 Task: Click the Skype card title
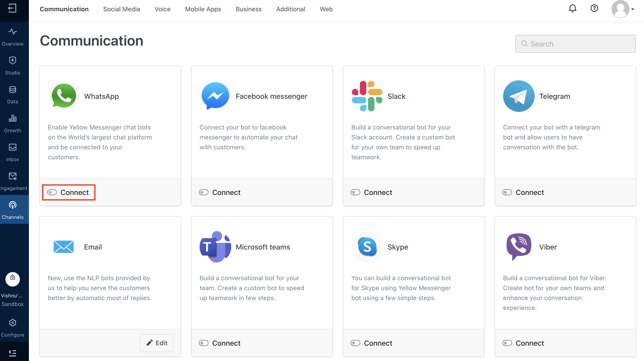click(x=397, y=247)
